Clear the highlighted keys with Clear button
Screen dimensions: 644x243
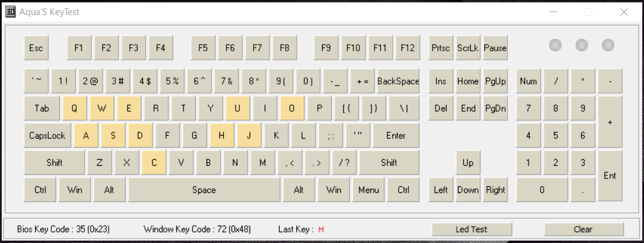[x=583, y=229]
